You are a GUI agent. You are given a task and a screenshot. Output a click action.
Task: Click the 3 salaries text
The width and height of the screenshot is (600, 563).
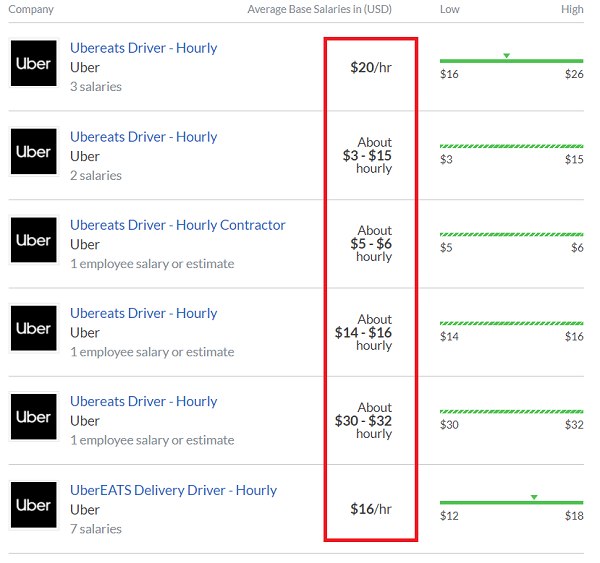coord(96,87)
